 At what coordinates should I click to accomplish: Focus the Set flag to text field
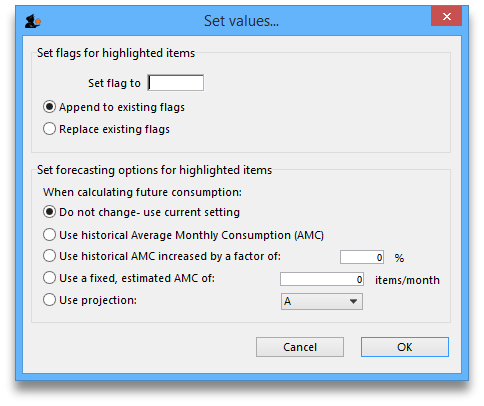[176, 83]
